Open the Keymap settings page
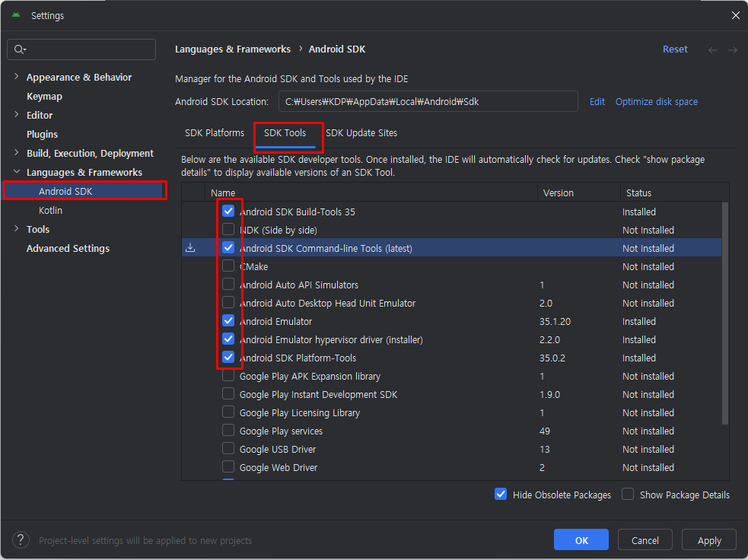Screen dimensions: 748x560 pos(44,97)
